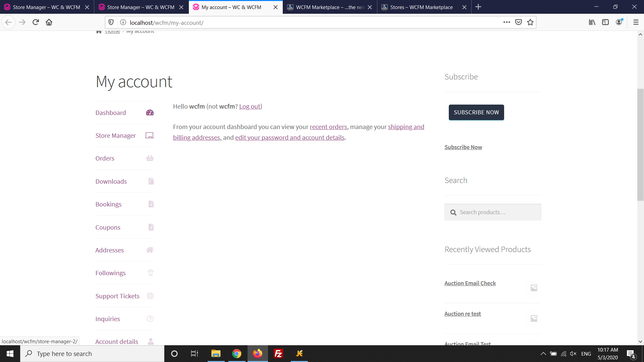Image resolution: width=644 pixels, height=362 pixels.
Task: Click the Followings icon
Action: (x=151, y=273)
